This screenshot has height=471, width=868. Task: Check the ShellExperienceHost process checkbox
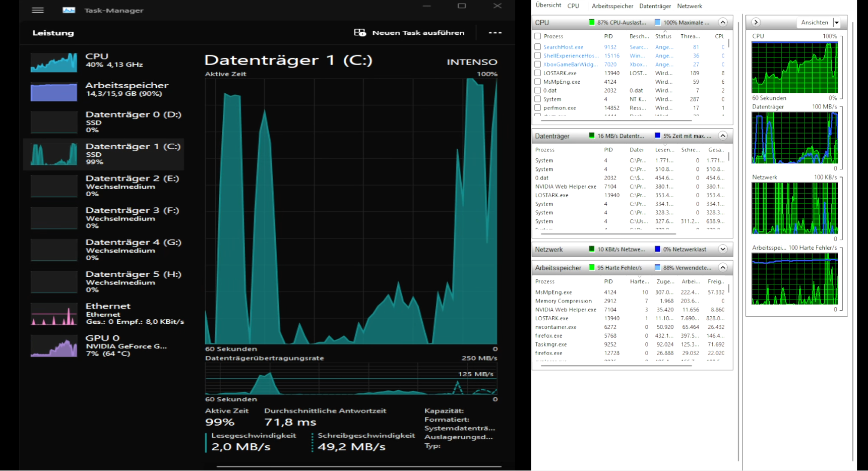pyautogui.click(x=538, y=55)
